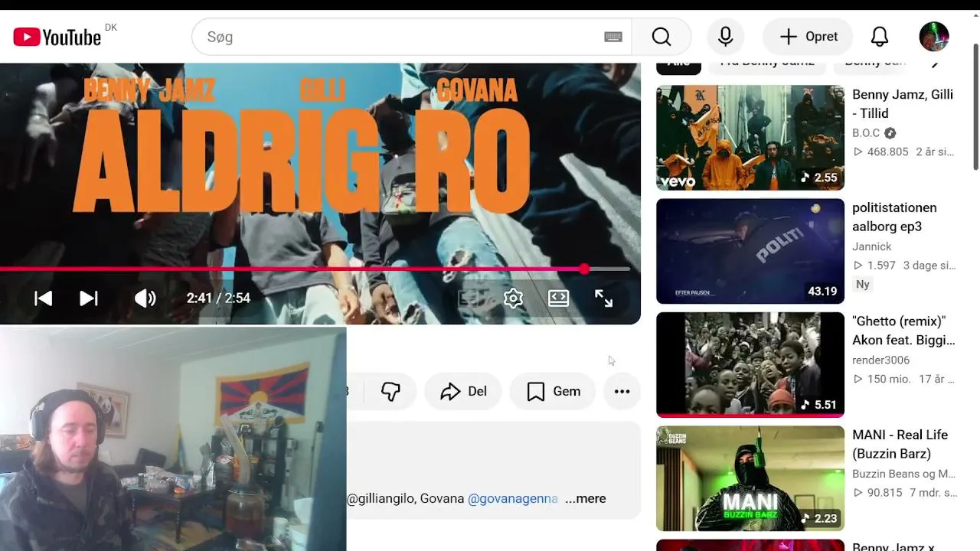The width and height of the screenshot is (980, 551).
Task: Mute the video volume speaker
Action: point(145,298)
